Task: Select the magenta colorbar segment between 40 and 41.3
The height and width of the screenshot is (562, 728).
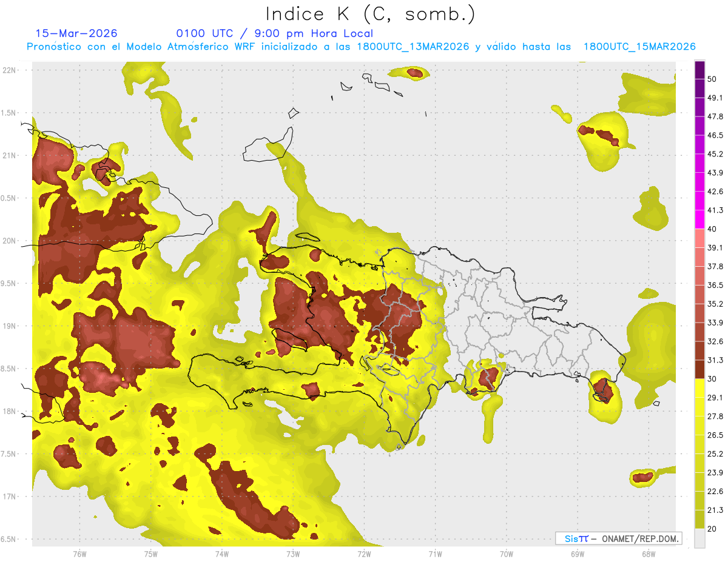Action: click(x=699, y=219)
